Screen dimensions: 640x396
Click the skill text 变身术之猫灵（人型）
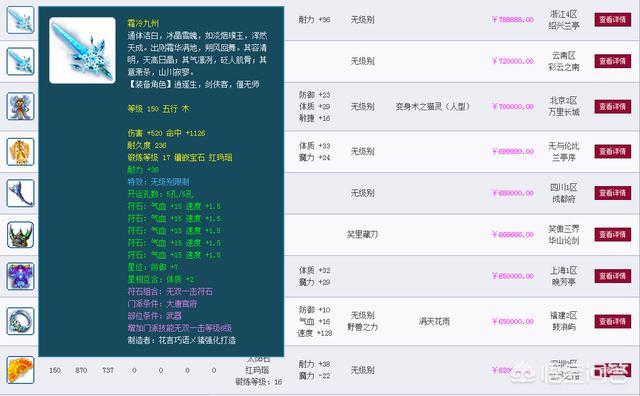pyautogui.click(x=433, y=107)
